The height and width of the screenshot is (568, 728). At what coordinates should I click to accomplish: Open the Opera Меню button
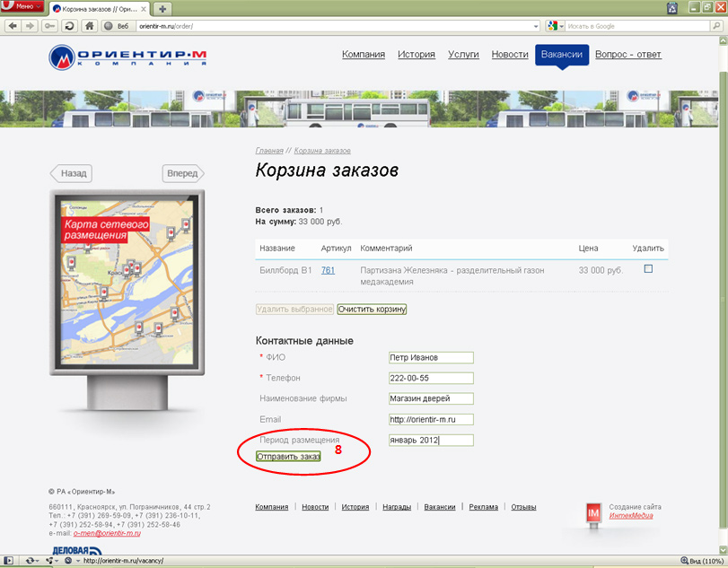coord(22,7)
